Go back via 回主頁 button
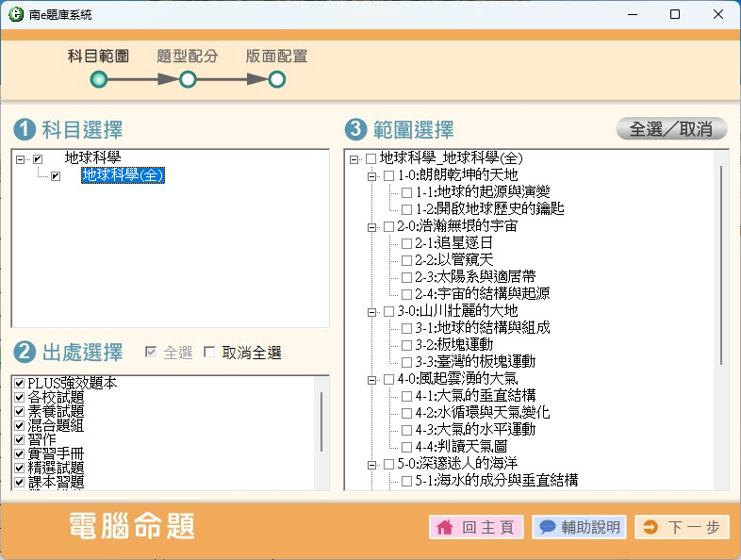Image resolution: width=741 pixels, height=560 pixels. click(476, 527)
